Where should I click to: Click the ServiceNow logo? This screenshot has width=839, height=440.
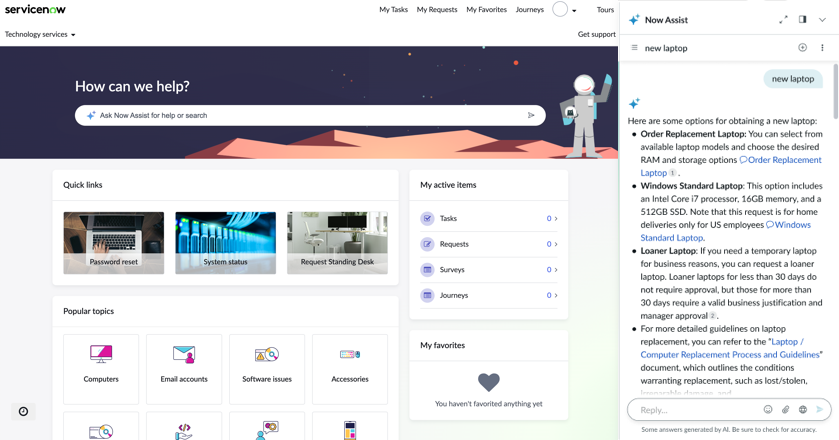(x=35, y=9)
